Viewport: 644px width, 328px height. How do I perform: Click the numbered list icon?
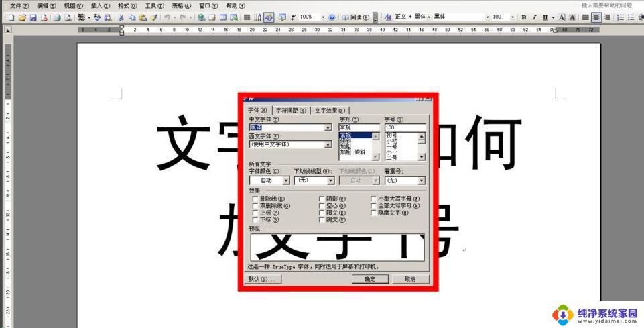[620, 17]
